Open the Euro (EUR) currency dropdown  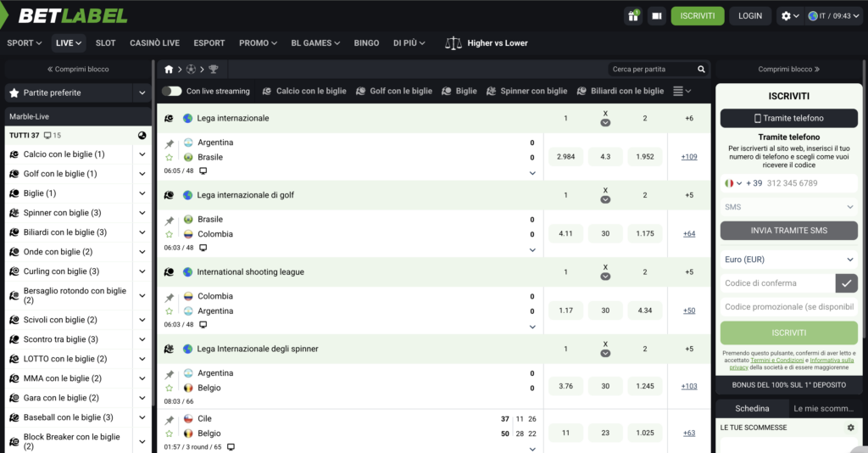coord(789,260)
